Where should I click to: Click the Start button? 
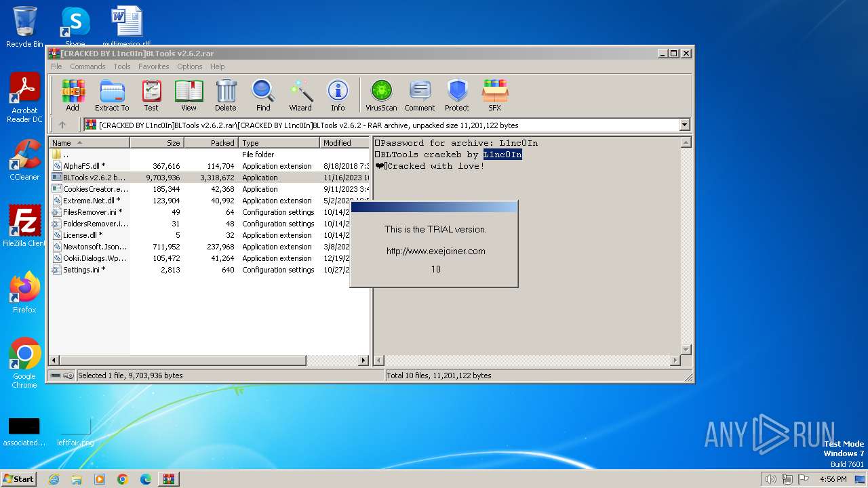pos(19,479)
